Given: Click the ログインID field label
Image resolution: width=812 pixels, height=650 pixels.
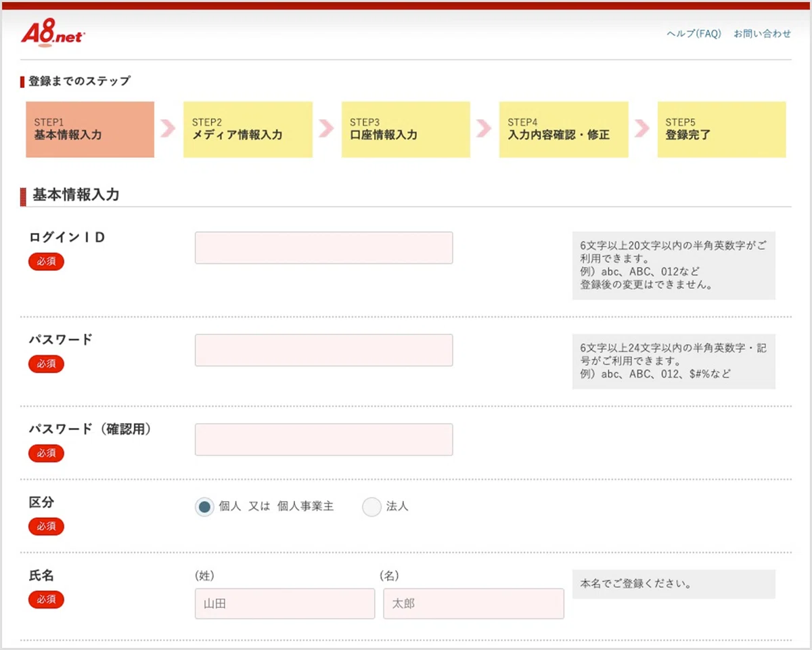Looking at the screenshot, I should click(x=67, y=238).
